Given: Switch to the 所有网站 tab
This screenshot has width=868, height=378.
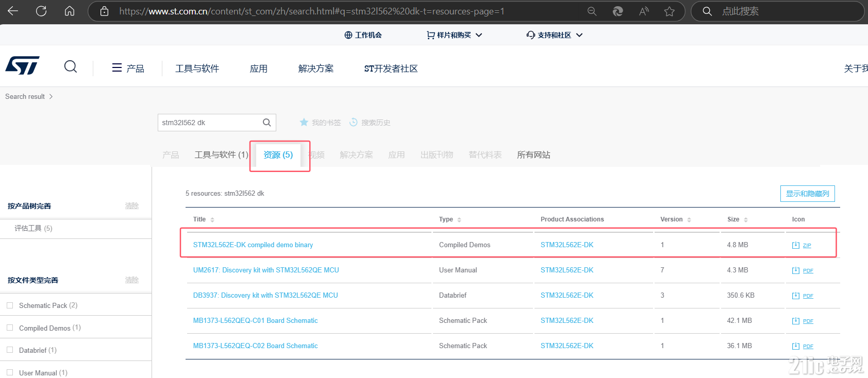Looking at the screenshot, I should 533,154.
